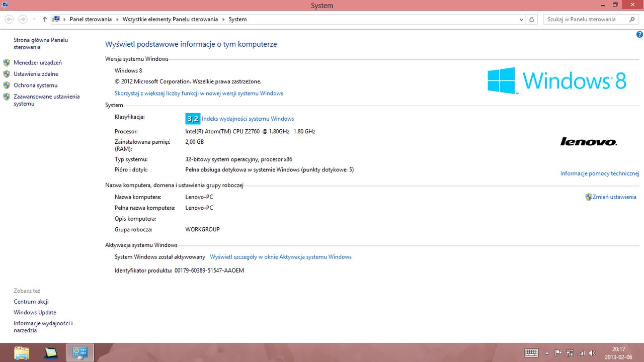
Task: Click the battery power tray icon
Action: coord(570,353)
